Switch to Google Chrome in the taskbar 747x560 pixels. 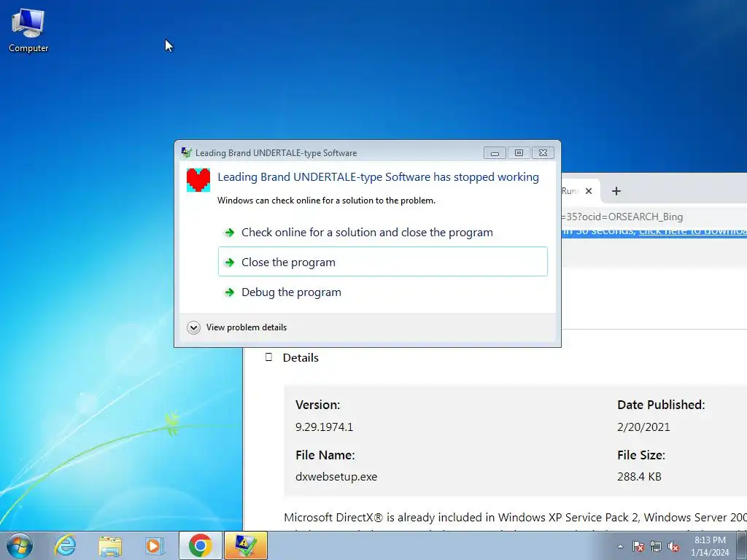(201, 545)
